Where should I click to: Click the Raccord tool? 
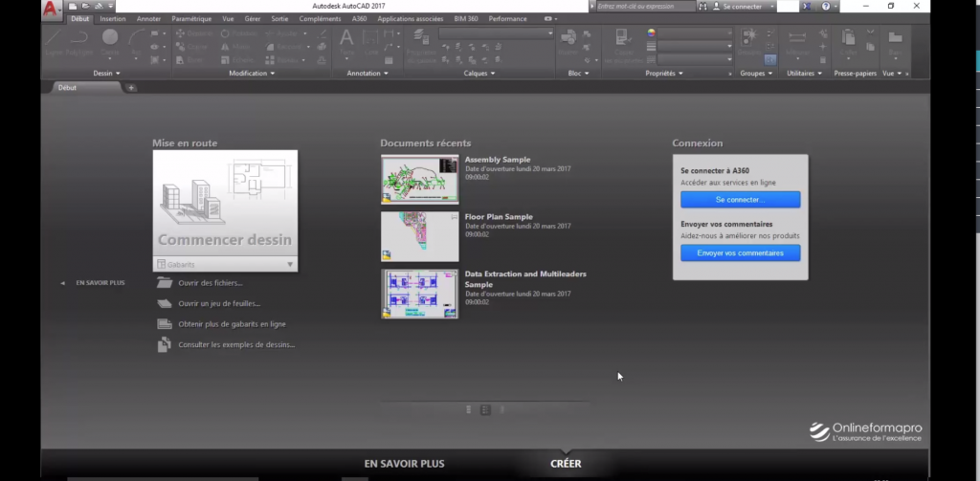(284, 47)
